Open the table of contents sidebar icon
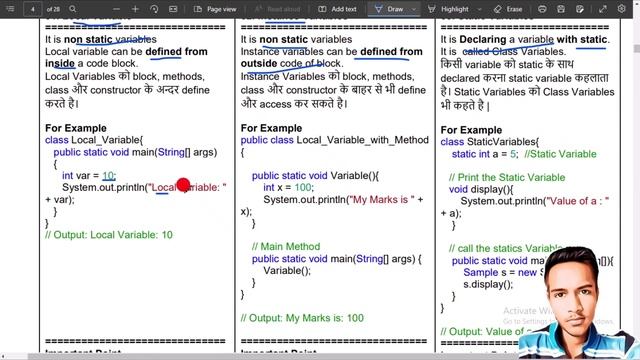This screenshot has height=360, width=640. pos(10,9)
